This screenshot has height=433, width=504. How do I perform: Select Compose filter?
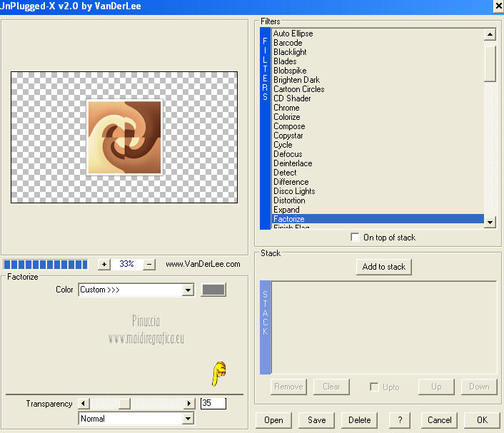(x=378, y=126)
